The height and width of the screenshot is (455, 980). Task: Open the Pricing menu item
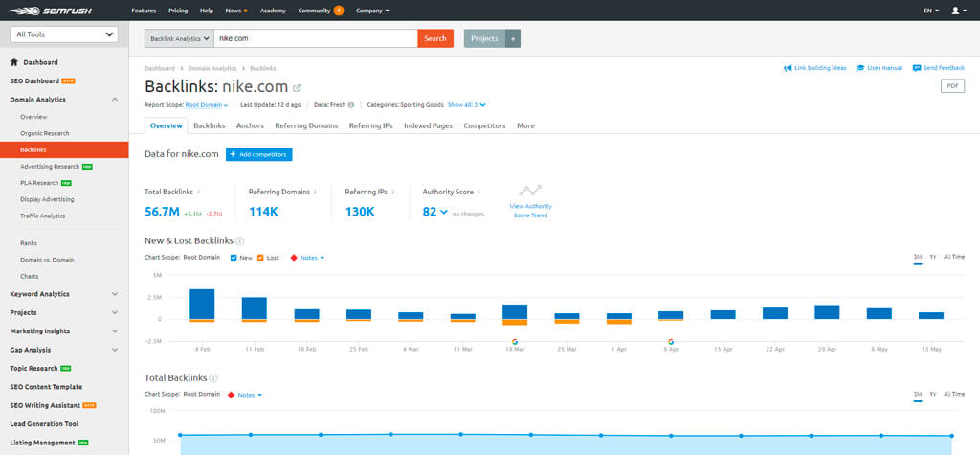(x=178, y=11)
